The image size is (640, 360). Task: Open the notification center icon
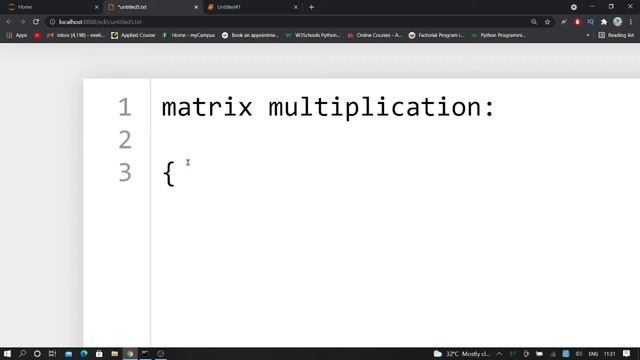tap(627, 354)
